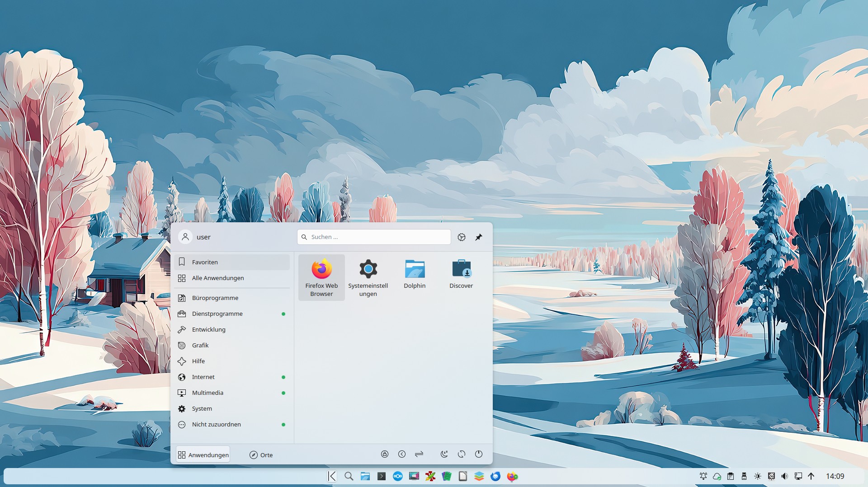Screen dimensions: 868x487
Task: Launch Discover software center
Action: click(x=461, y=274)
